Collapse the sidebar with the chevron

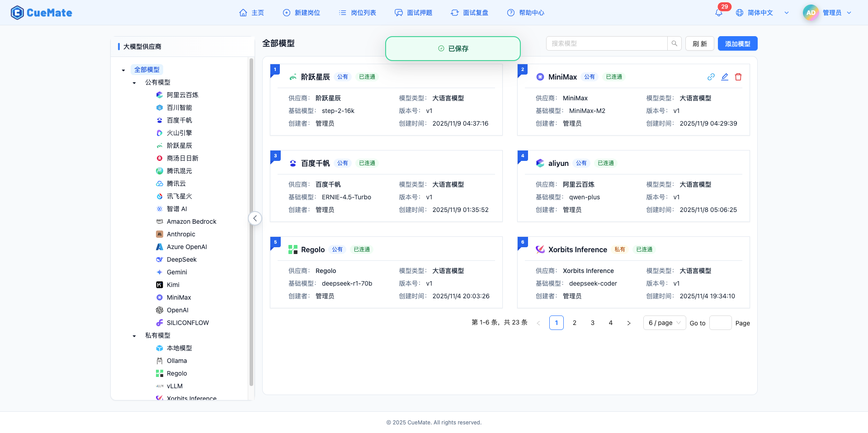tap(255, 218)
